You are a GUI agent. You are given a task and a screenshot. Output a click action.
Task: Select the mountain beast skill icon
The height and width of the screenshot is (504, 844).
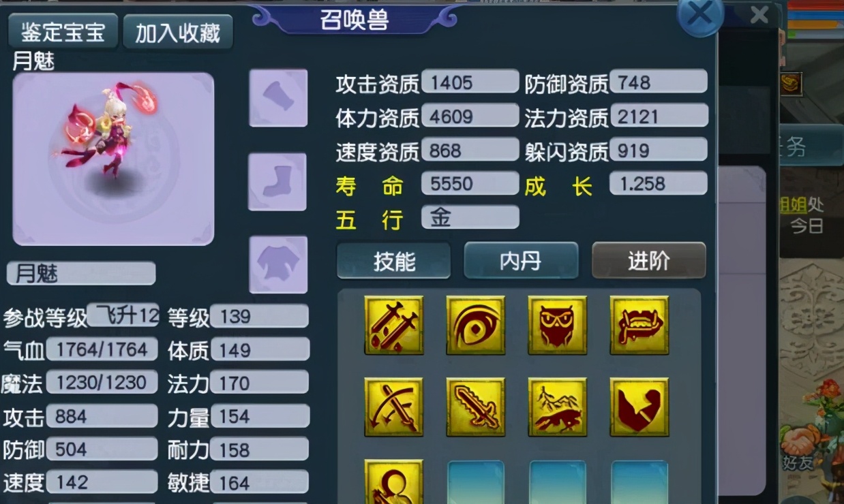coord(558,407)
